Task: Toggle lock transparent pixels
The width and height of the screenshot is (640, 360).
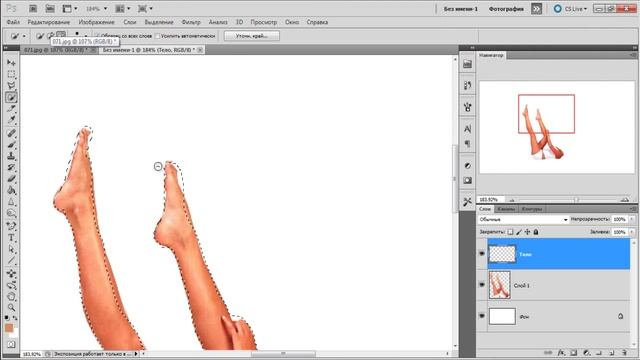Action: tap(510, 232)
